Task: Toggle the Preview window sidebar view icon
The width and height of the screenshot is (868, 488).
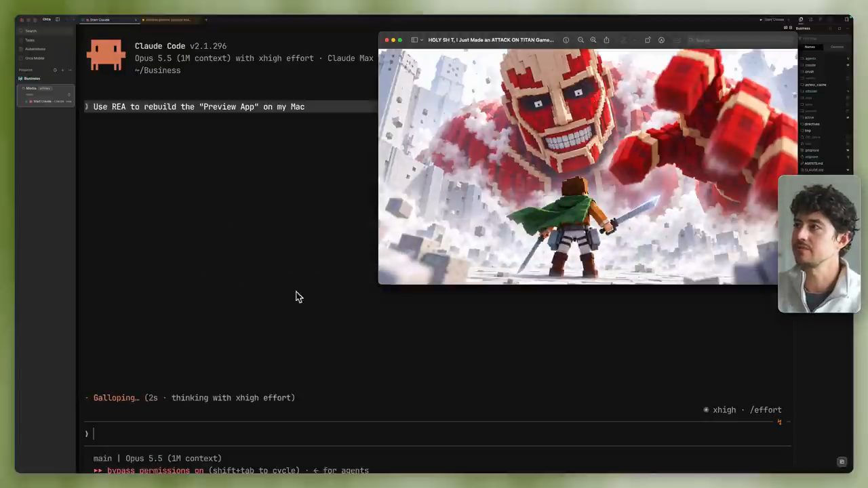Action: coord(414,40)
